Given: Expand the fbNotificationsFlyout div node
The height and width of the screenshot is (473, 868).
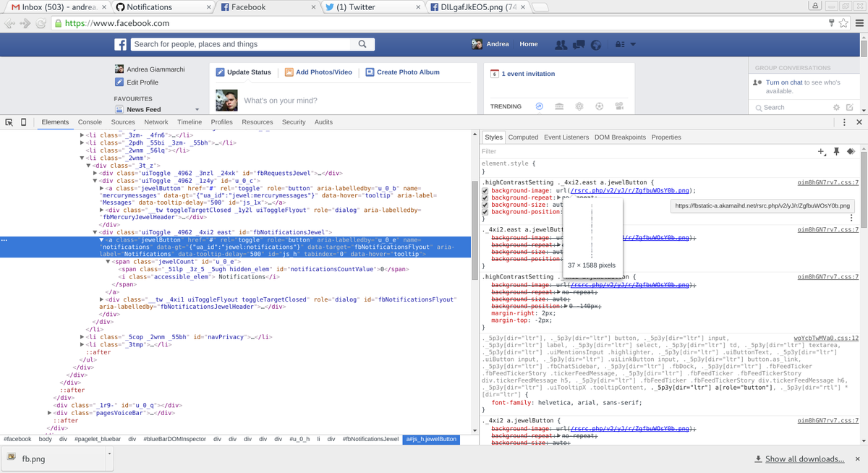Looking at the screenshot, I should point(102,299).
